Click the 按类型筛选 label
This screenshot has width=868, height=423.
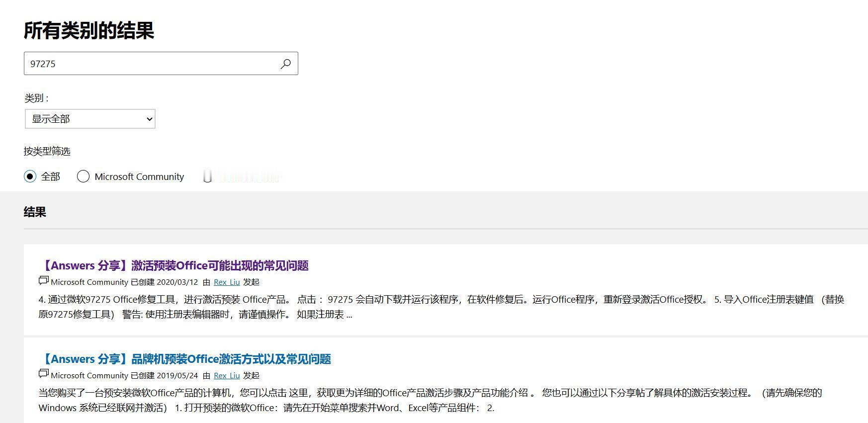[47, 151]
